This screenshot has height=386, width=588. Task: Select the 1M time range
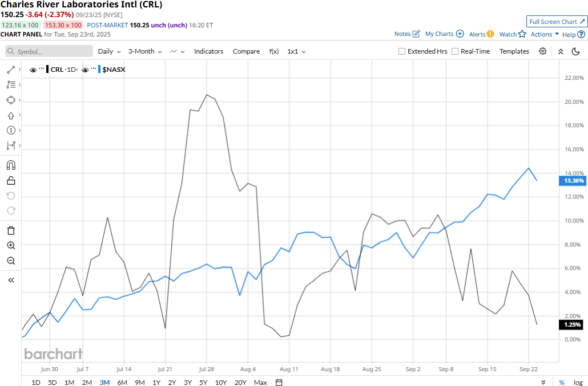point(69,382)
